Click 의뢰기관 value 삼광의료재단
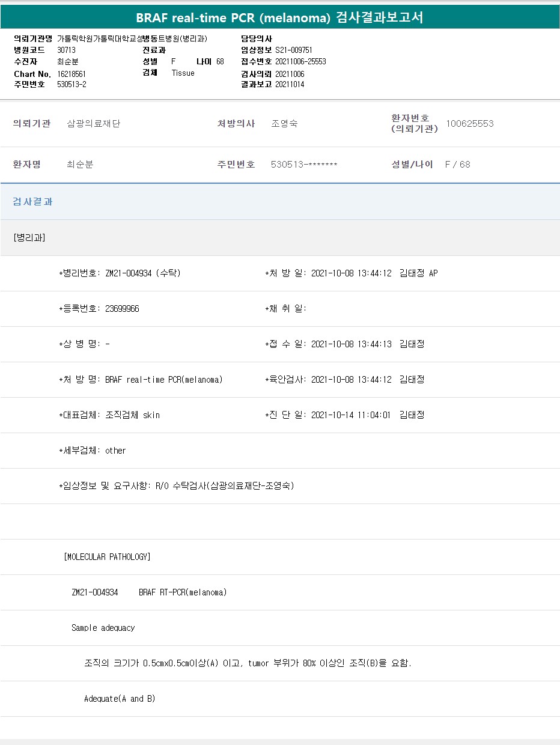 point(94,124)
